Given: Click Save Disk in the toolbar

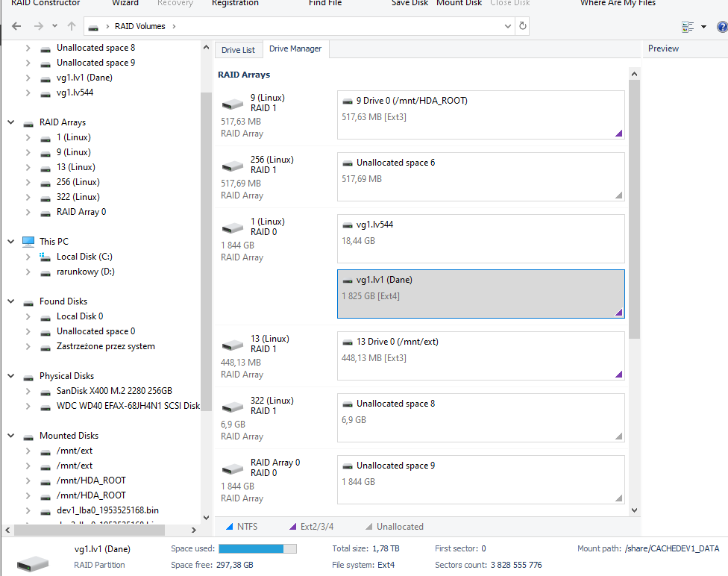Looking at the screenshot, I should tap(409, 3).
